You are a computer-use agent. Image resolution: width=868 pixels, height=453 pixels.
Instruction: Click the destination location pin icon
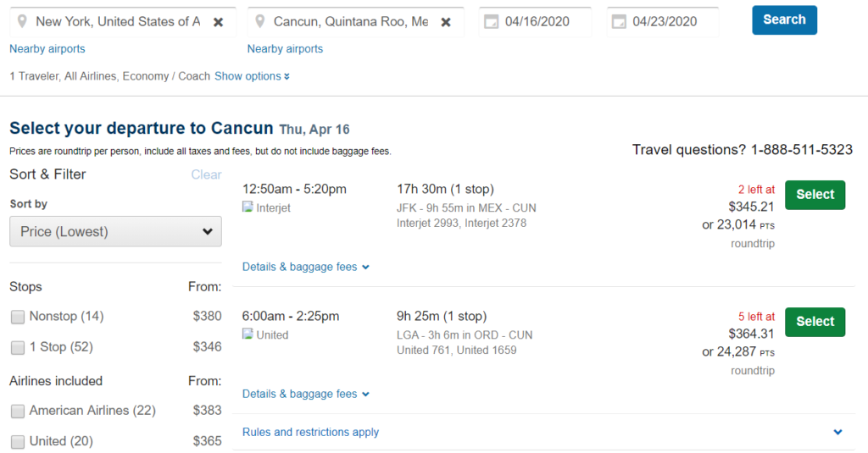click(261, 22)
